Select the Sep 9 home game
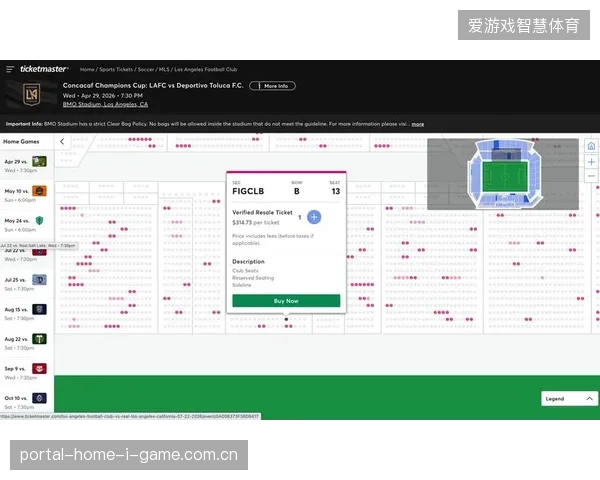600x480 pixels. coord(26,372)
